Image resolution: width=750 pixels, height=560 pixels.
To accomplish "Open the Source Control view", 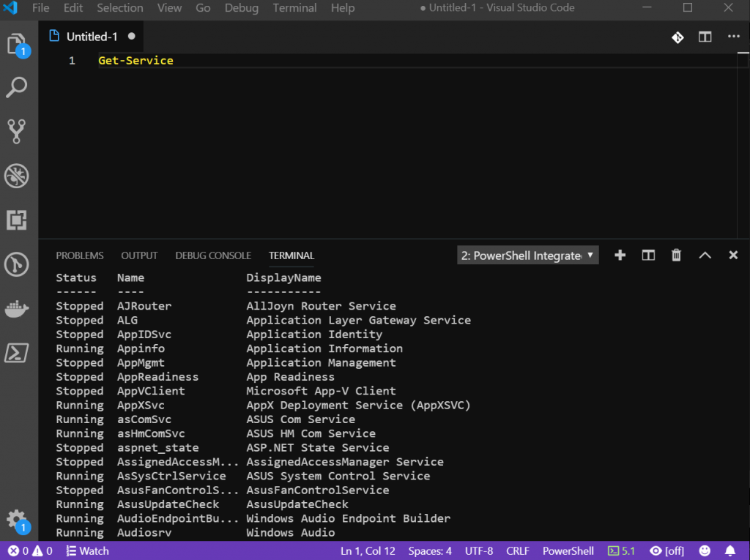I will tap(17, 131).
